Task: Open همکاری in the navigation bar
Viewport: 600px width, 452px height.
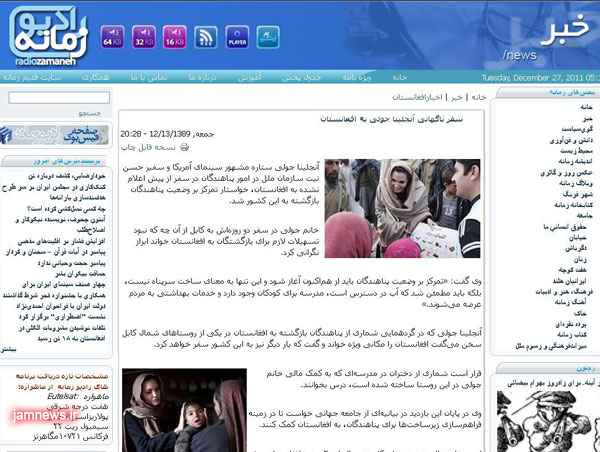Action: pos(96,77)
